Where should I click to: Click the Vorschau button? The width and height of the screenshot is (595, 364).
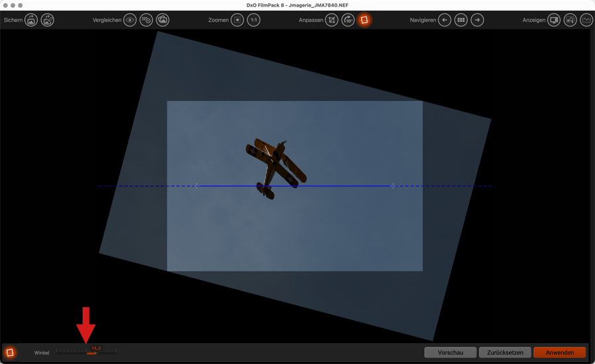[450, 353]
